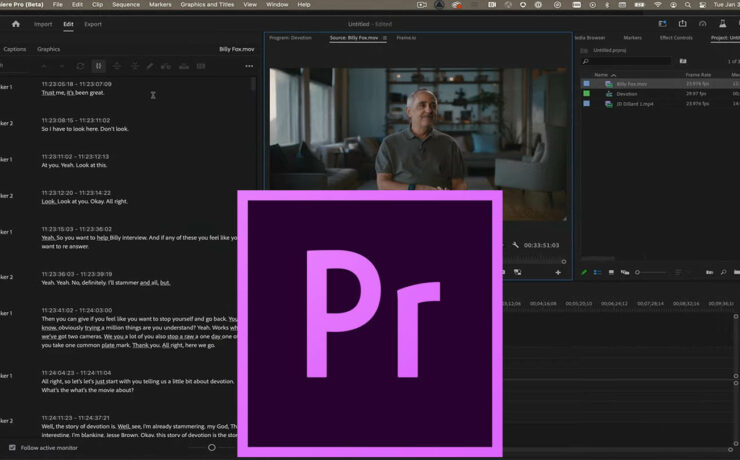
Task: Sort by the Name column header arrow
Action: 614,75
